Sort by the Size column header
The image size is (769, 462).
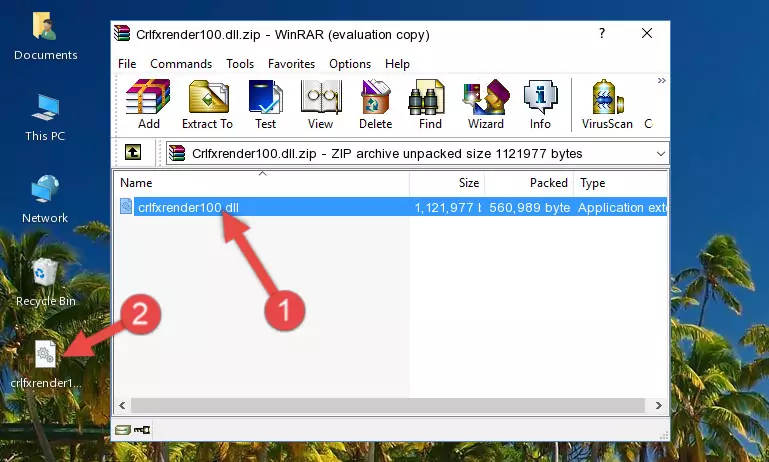[x=447, y=183]
